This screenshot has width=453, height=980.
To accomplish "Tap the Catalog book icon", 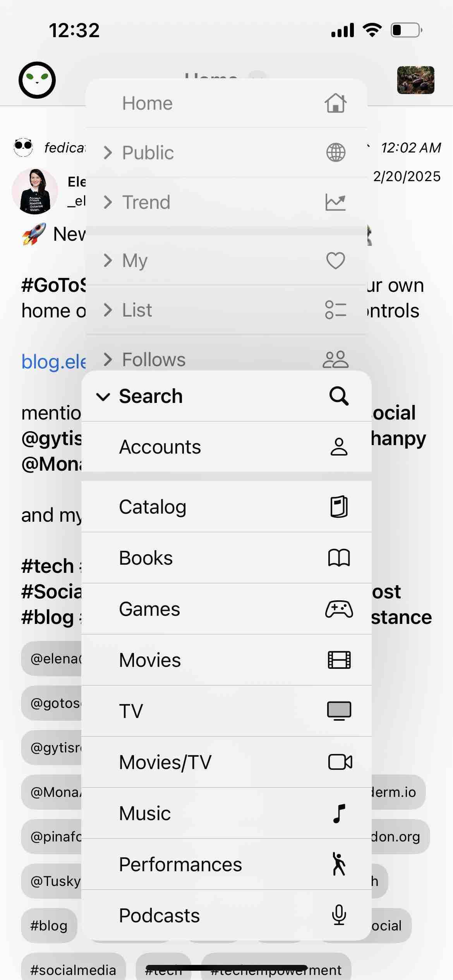I will pos(339,507).
